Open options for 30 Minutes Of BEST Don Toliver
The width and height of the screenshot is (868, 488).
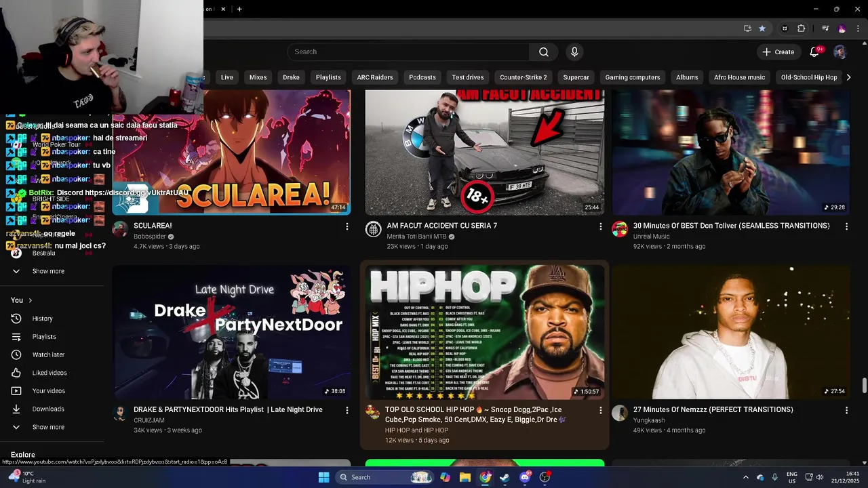(x=846, y=226)
